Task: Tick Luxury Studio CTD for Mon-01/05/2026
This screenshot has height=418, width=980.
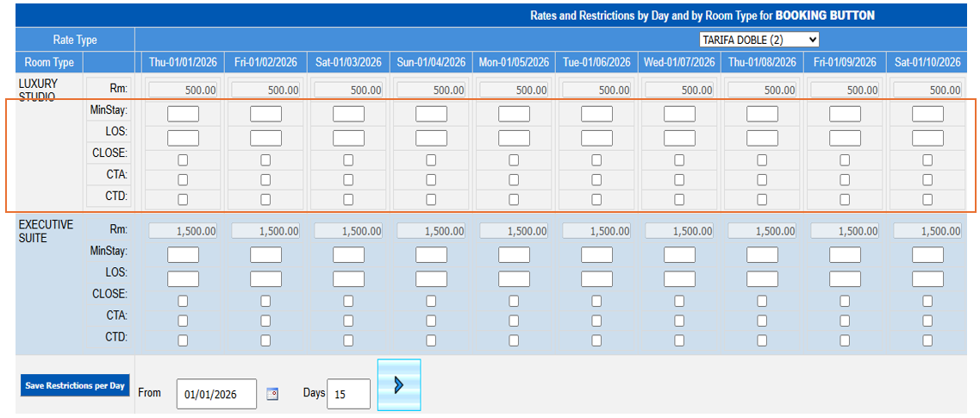Action: coord(514,199)
